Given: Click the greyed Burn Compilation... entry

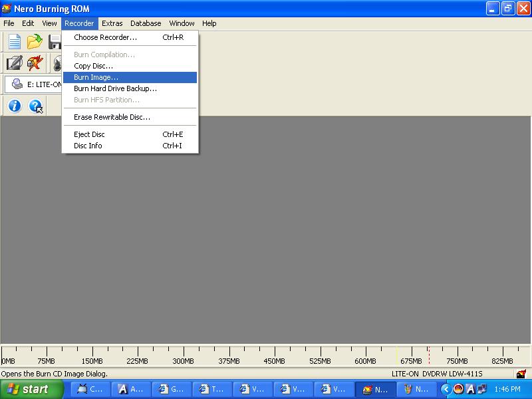Looking at the screenshot, I should tap(130, 55).
